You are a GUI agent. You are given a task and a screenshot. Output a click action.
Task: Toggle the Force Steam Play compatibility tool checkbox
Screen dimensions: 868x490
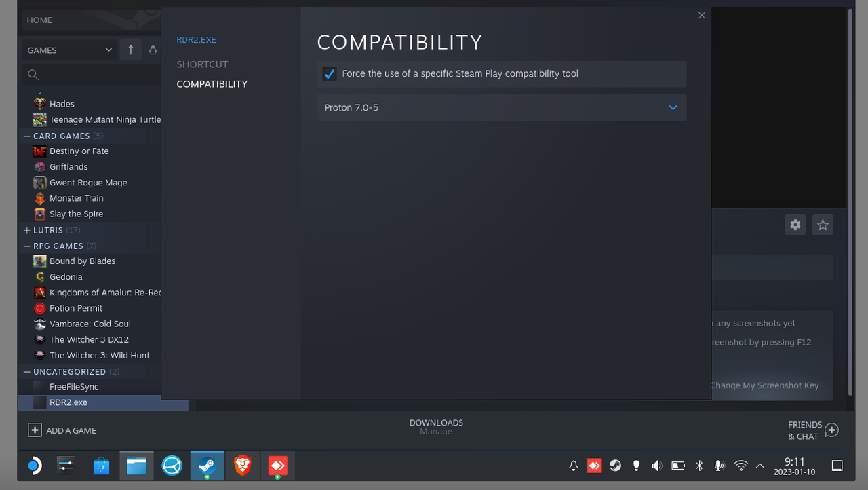[330, 74]
